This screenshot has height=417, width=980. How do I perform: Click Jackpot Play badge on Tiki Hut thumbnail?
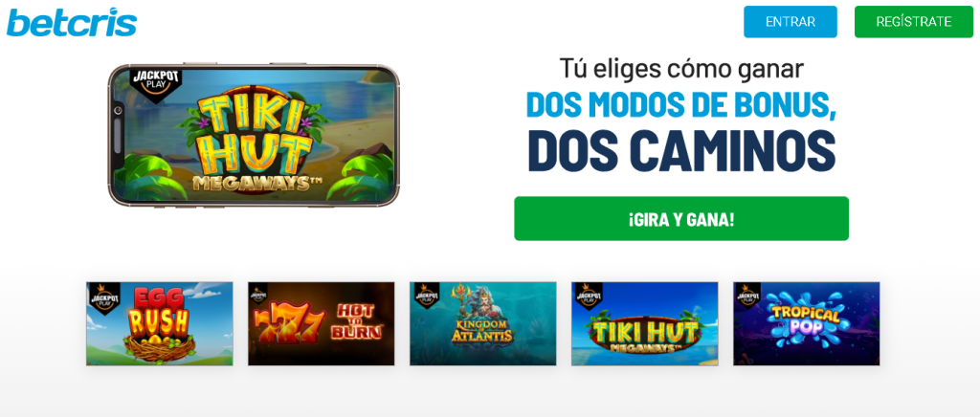coord(585,294)
